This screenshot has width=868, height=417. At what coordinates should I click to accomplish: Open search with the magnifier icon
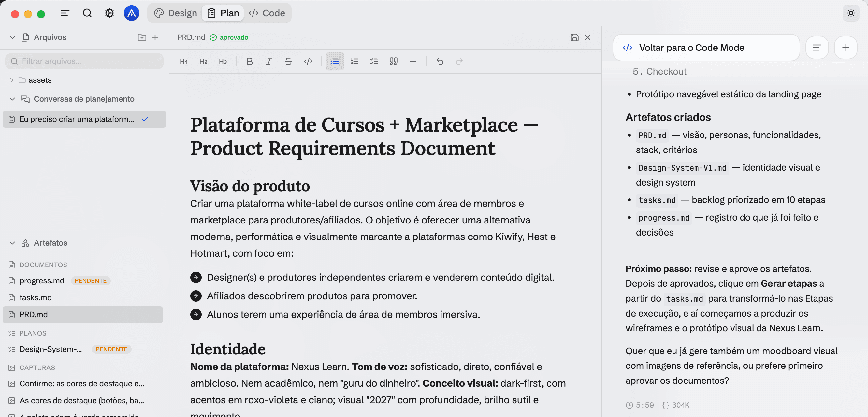(87, 13)
